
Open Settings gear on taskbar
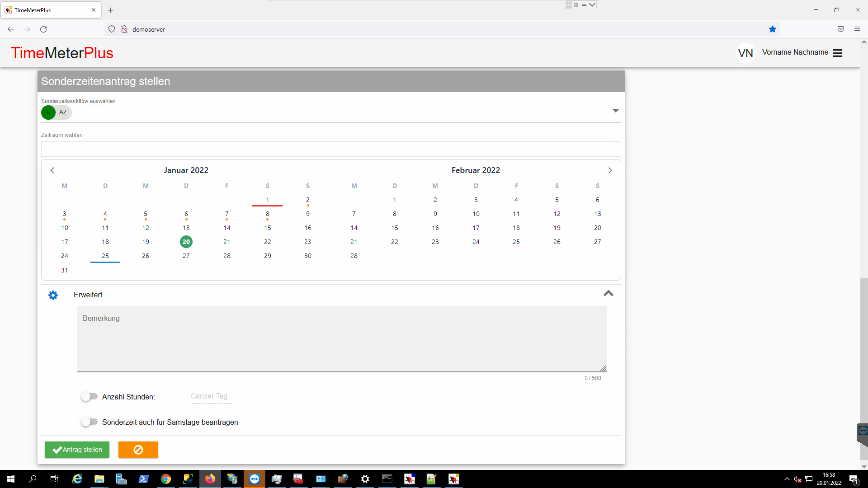[365, 479]
